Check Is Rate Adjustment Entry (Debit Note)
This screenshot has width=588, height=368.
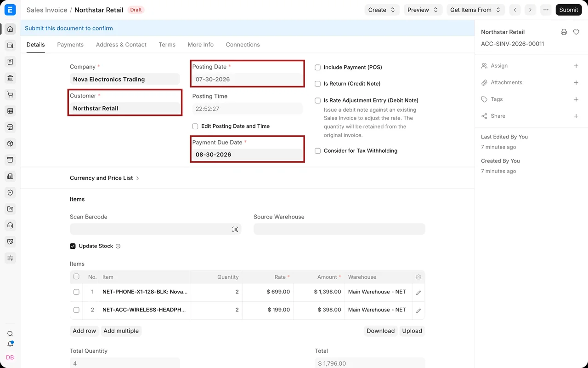[x=317, y=100]
